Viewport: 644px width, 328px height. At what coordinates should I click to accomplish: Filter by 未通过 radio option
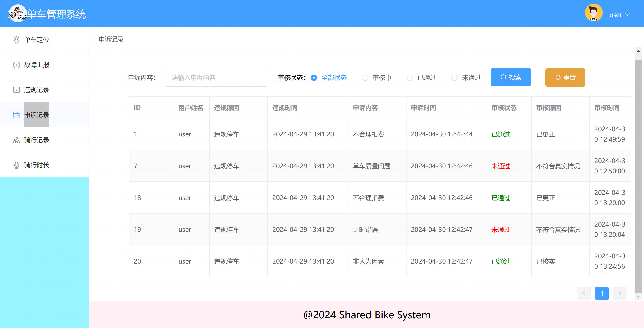pos(455,78)
